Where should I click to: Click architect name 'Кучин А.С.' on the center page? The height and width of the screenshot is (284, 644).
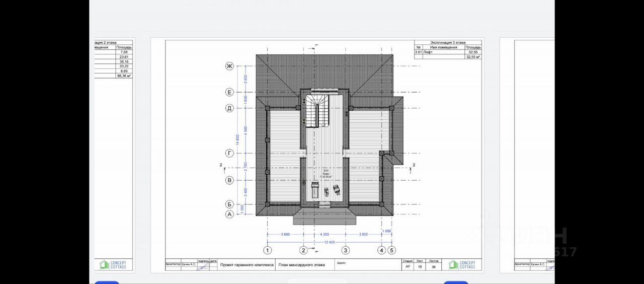click(188, 264)
